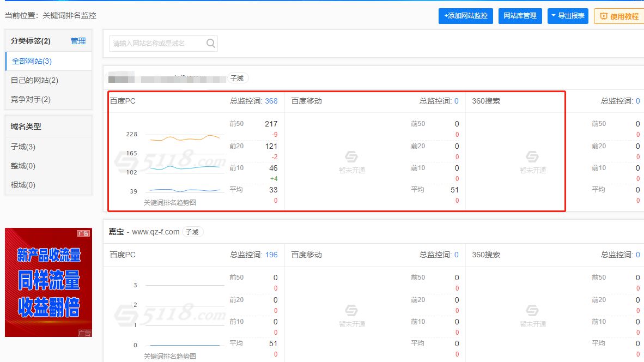Click 前20 value 121 in first site
The width and height of the screenshot is (644, 362).
click(271, 146)
